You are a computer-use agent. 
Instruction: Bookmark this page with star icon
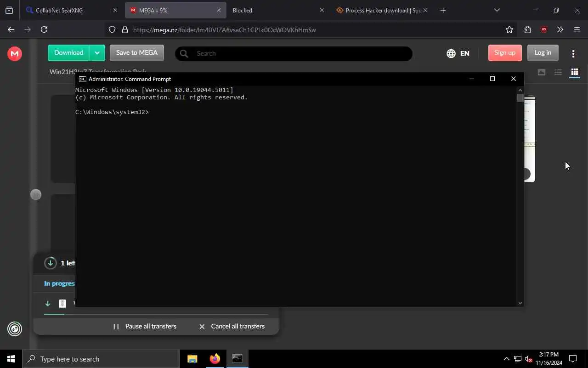tap(509, 29)
